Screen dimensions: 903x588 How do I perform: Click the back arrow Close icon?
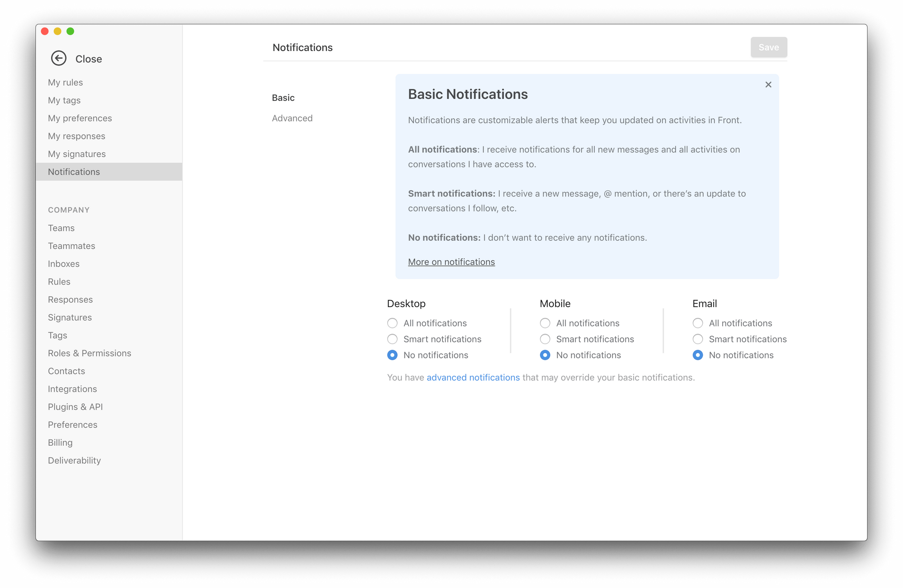tap(59, 58)
